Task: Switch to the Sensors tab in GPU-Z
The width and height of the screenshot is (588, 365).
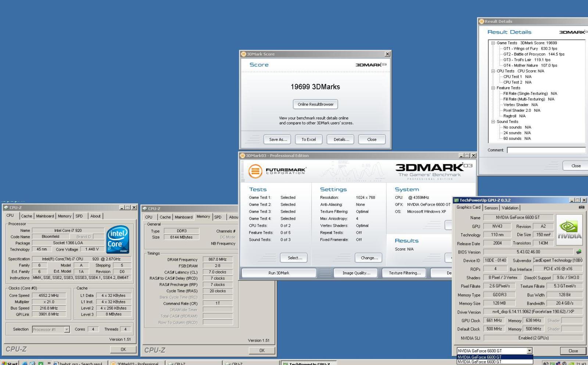Action: coord(491,208)
